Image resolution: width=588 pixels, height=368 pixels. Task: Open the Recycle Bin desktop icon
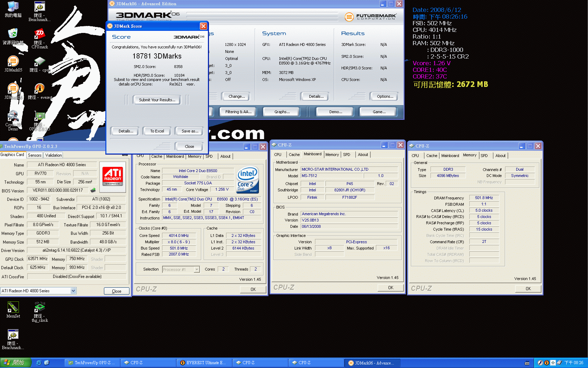[x=13, y=36]
